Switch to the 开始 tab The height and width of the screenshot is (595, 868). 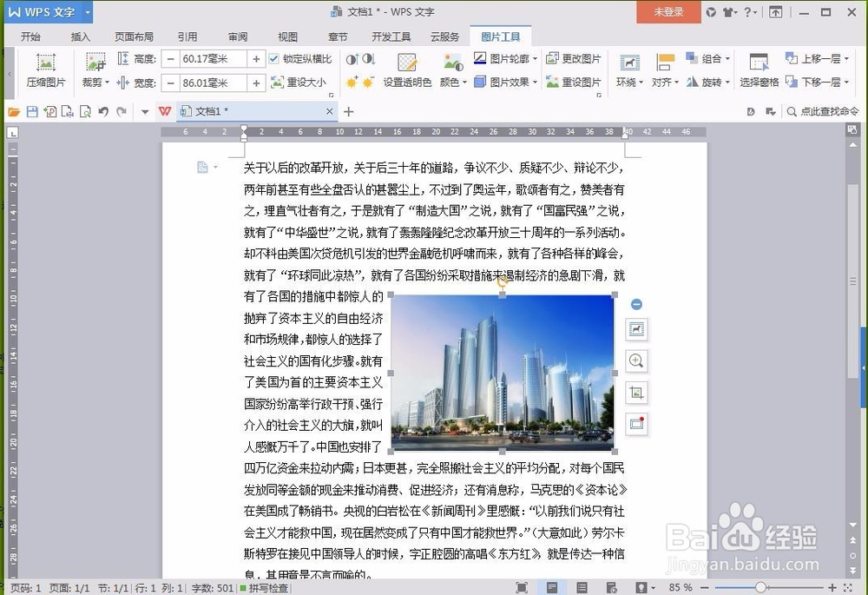pyautogui.click(x=30, y=36)
